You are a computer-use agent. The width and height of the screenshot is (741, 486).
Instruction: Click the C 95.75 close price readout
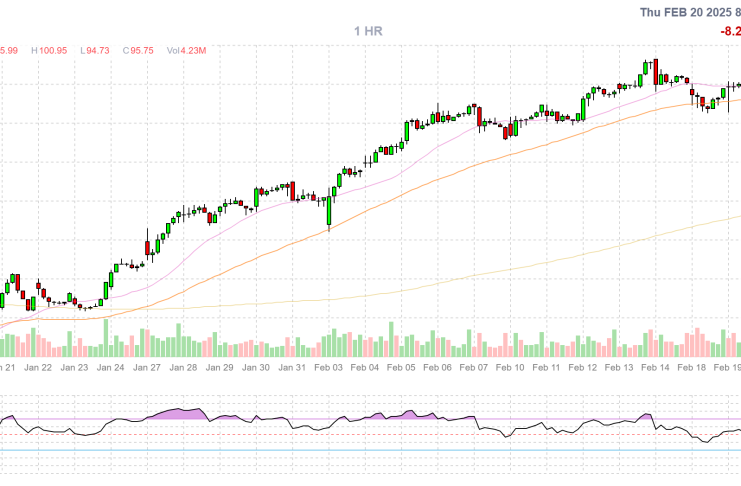(140, 49)
